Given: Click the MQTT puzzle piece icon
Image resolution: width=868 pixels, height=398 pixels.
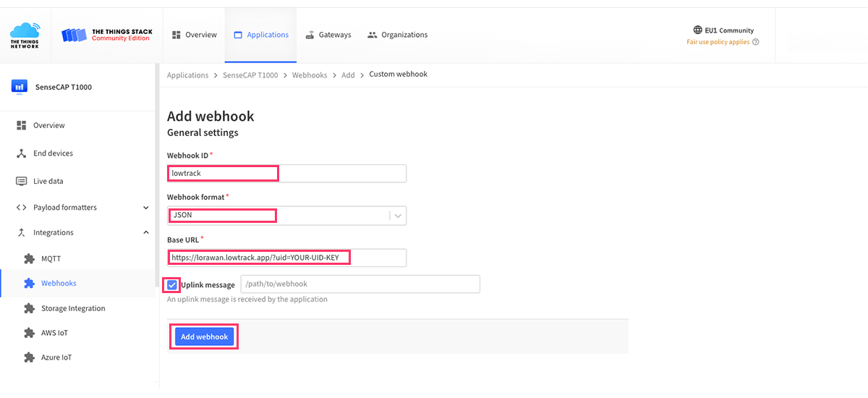Looking at the screenshot, I should pos(29,258).
